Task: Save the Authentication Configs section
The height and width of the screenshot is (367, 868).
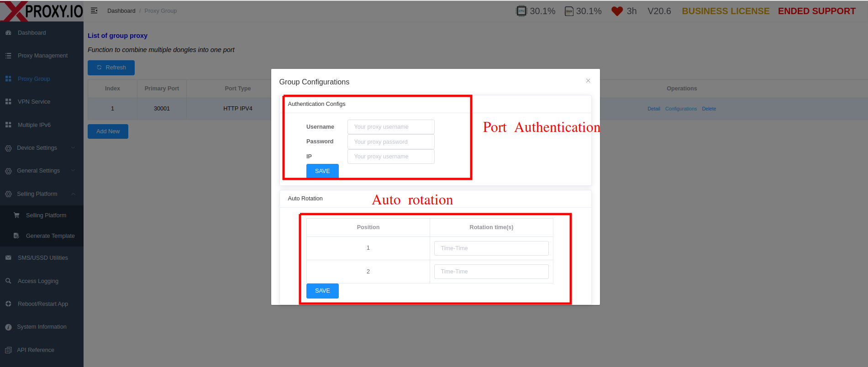Action: click(x=322, y=171)
